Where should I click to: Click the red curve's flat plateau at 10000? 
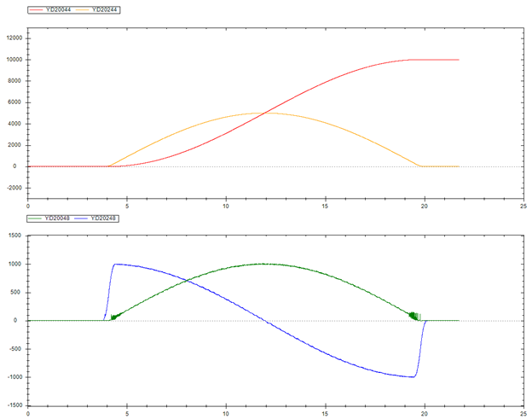coord(435,60)
